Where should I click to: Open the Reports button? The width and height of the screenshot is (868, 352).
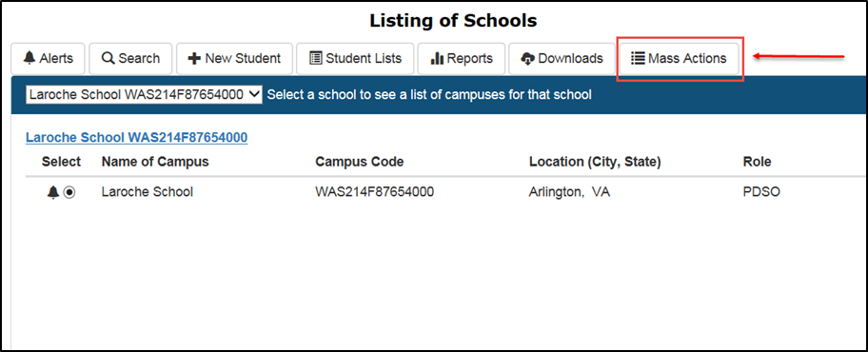(461, 59)
